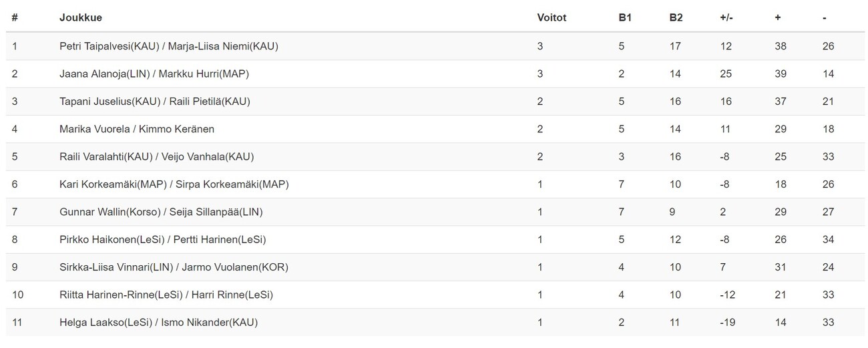Select Kari Korkeamäki / Sirpa Korkeamäki team

point(174,184)
